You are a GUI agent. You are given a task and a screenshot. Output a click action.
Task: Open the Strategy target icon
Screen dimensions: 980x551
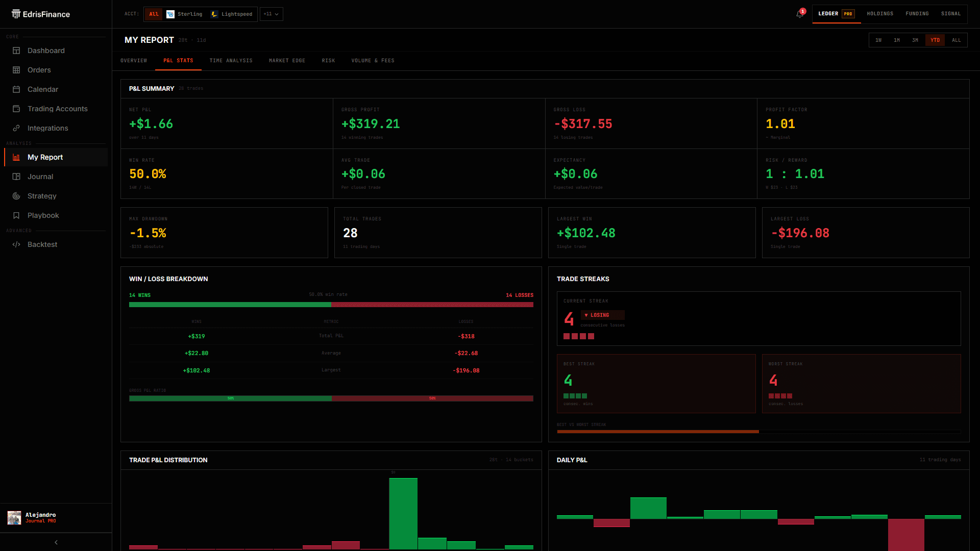tap(16, 196)
